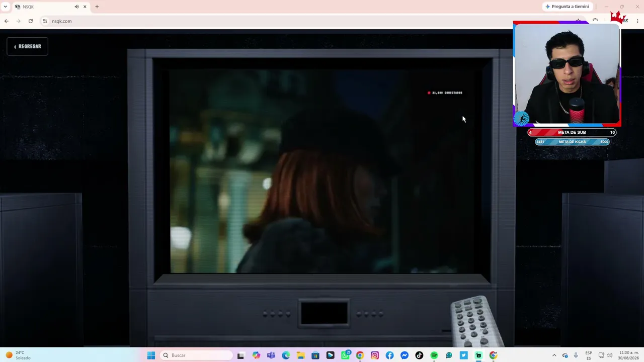Click the META DE SUB progress bar
Image resolution: width=644 pixels, height=362 pixels.
click(x=572, y=132)
